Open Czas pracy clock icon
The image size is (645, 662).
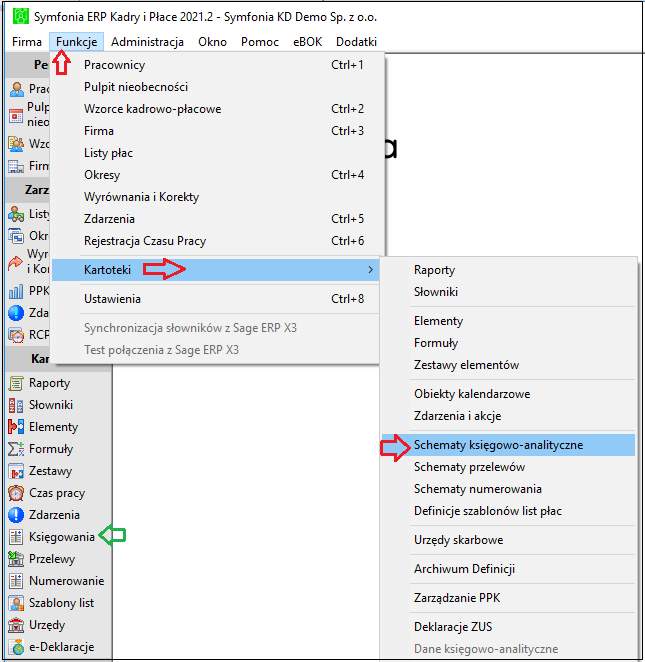coord(16,493)
